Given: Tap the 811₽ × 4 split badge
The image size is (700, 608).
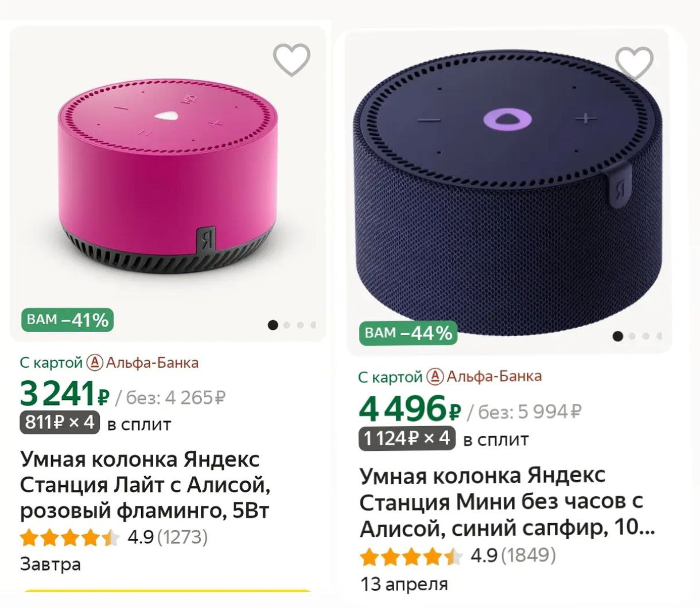Looking at the screenshot, I should pyautogui.click(x=60, y=423).
